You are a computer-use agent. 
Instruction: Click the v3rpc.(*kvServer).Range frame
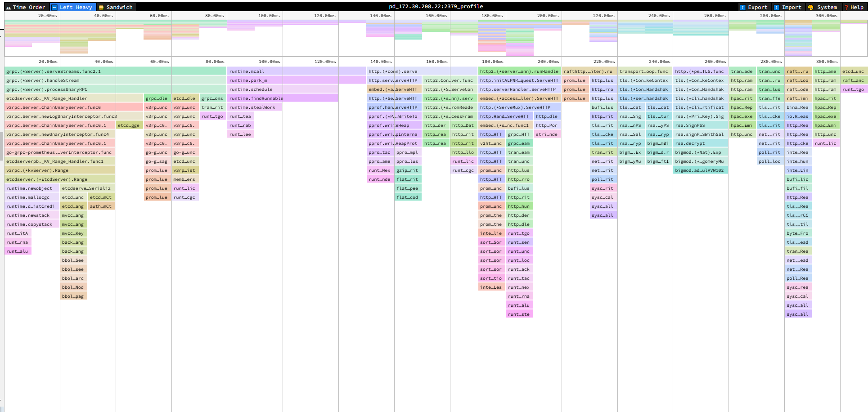click(60, 170)
